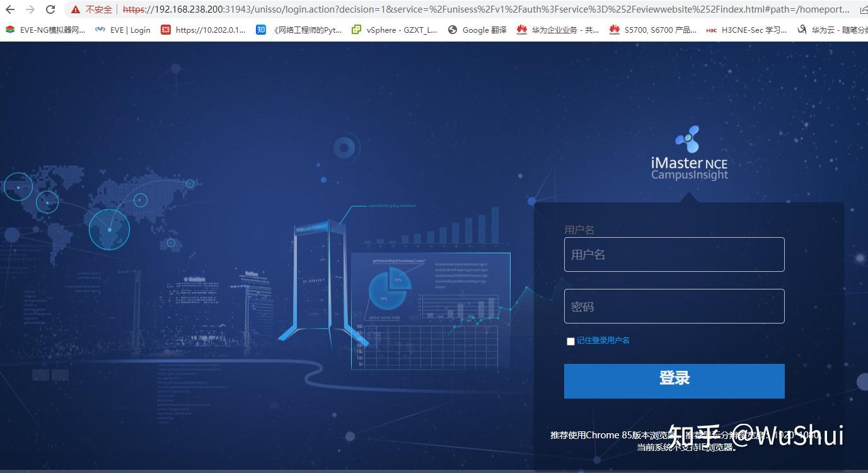Enable the 记住登录用户名 checkbox
Screen dimensions: 868x473
570,341
